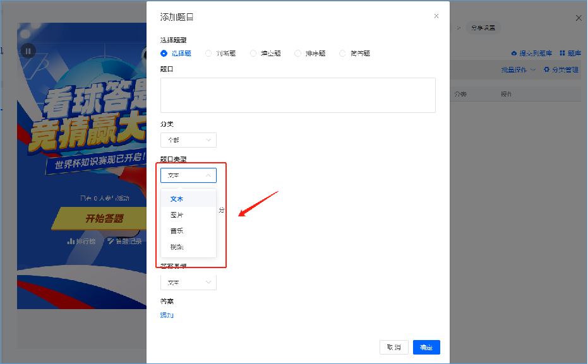
Task: Click the 分类 column header
Action: (x=460, y=94)
